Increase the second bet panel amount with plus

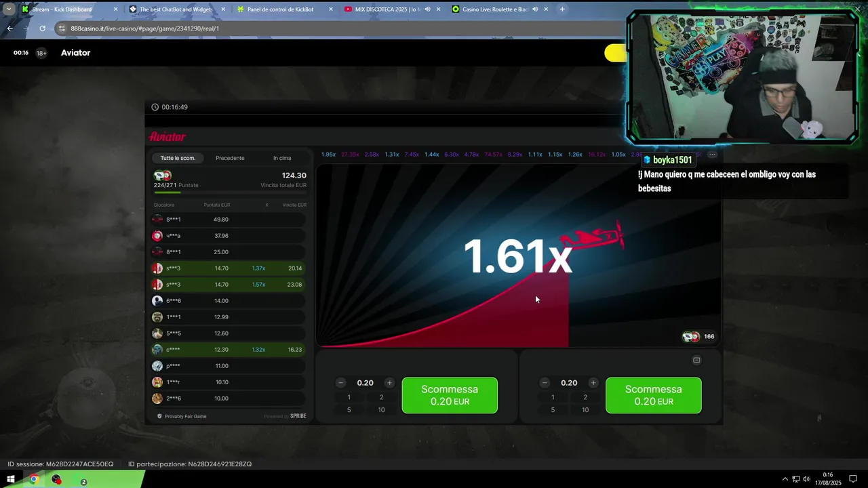(593, 383)
